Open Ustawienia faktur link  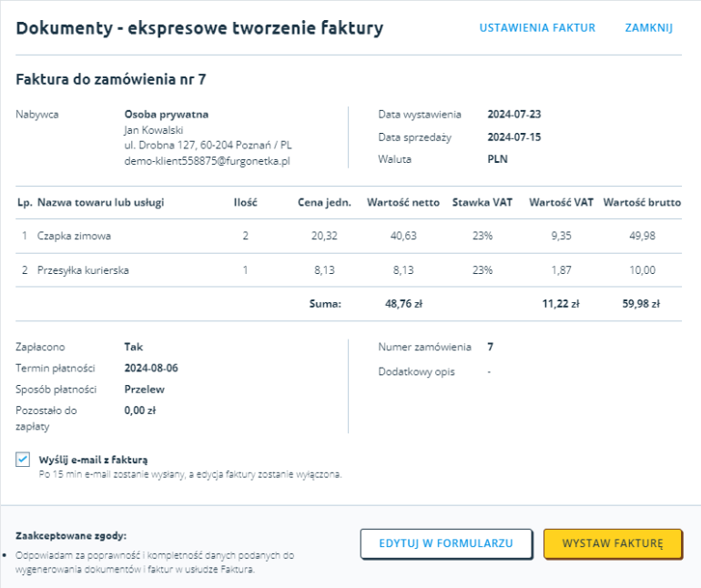pos(537,28)
